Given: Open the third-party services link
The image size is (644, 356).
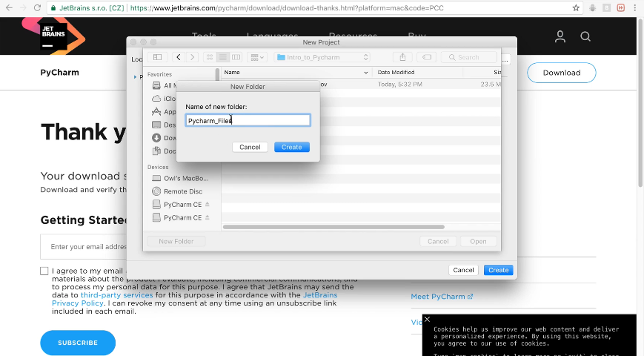Looking at the screenshot, I should pyautogui.click(x=116, y=295).
